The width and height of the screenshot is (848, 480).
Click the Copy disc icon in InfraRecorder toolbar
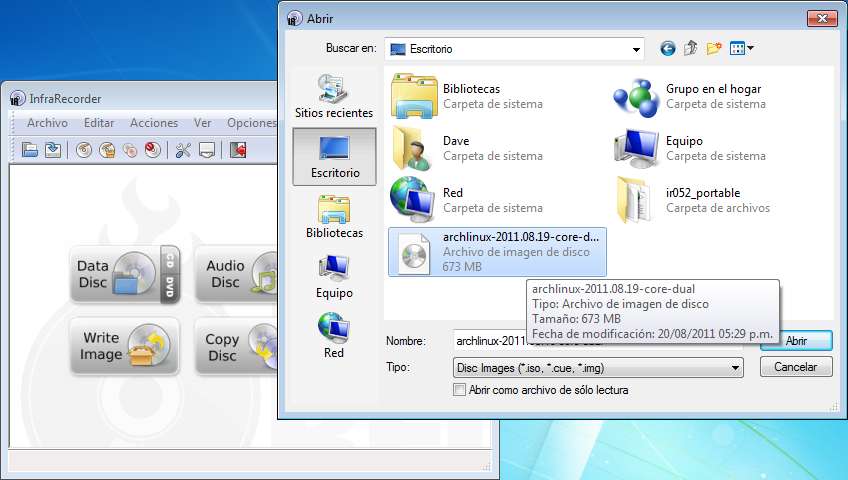(x=130, y=150)
